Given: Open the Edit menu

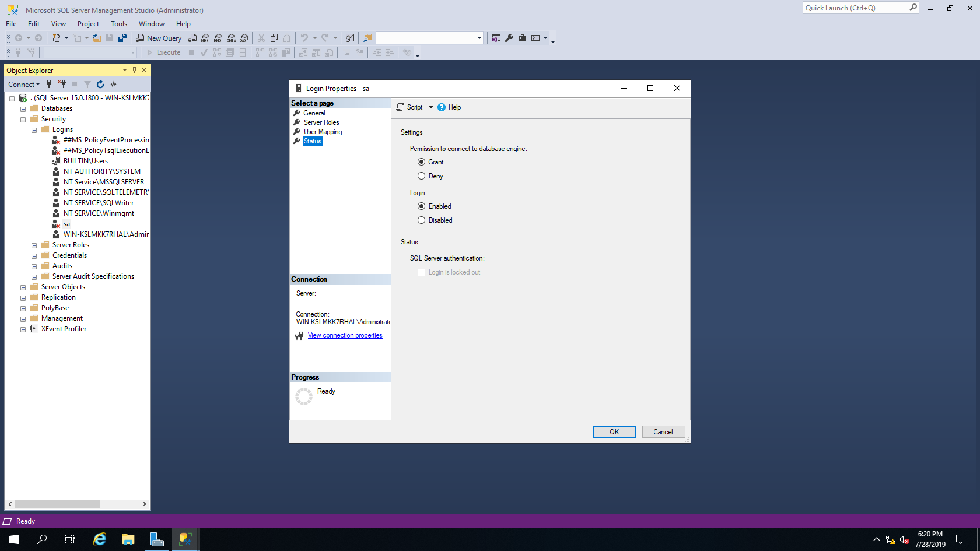Looking at the screenshot, I should click(34, 24).
